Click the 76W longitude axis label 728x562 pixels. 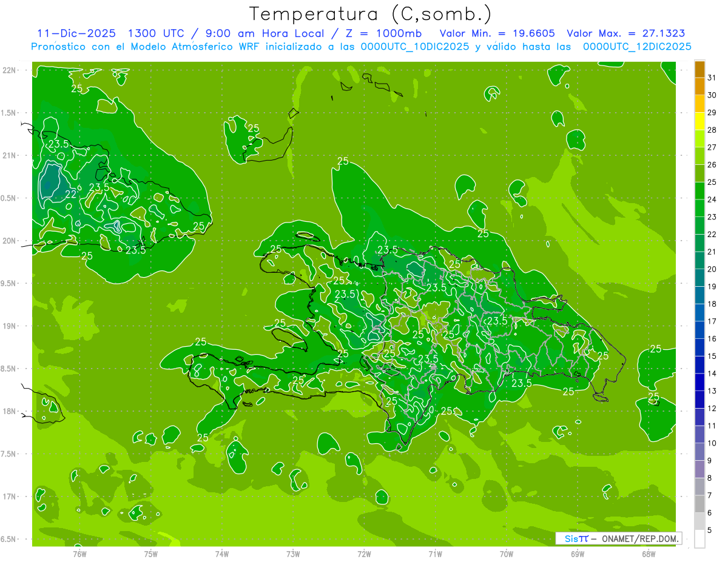79,554
